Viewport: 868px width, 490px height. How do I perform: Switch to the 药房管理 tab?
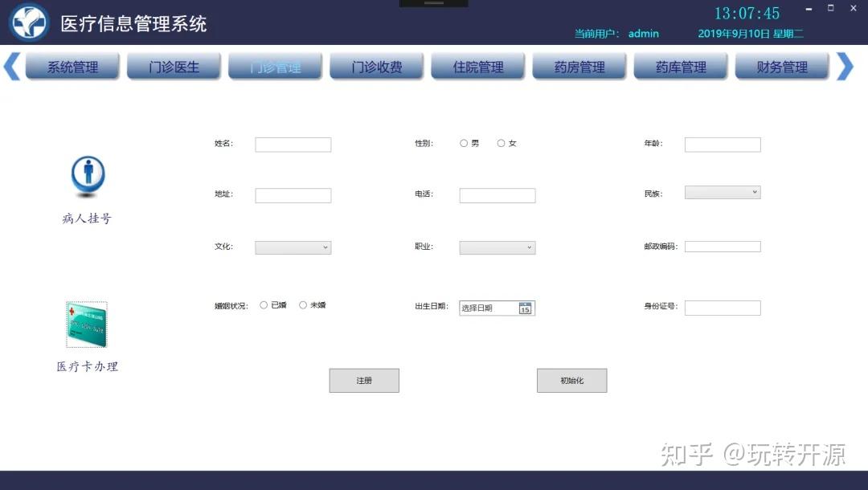coord(579,66)
